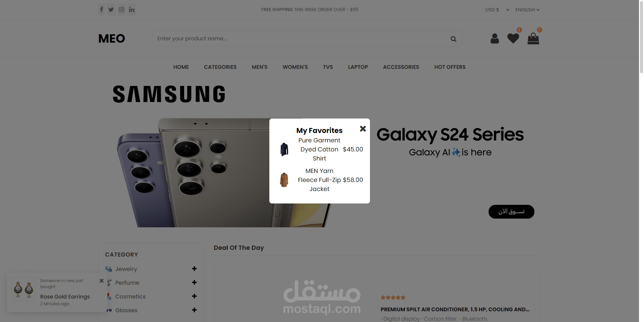Go to the HOT OFFERS menu item
Screen dimensions: 644x322
[x=450, y=67]
